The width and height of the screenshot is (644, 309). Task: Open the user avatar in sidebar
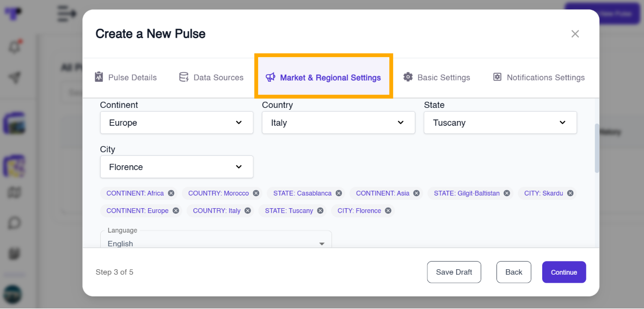[13, 294]
